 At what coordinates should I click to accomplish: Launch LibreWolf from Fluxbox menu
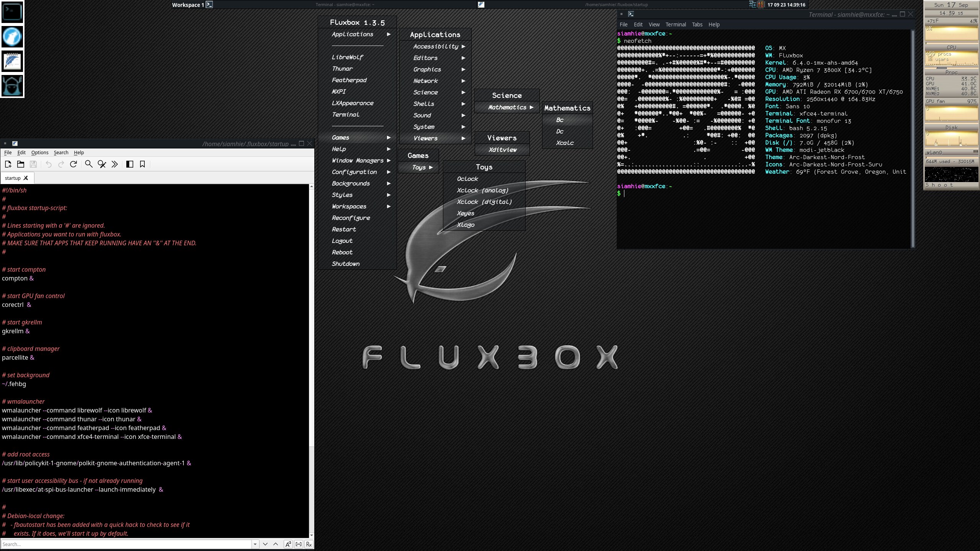coord(358,57)
